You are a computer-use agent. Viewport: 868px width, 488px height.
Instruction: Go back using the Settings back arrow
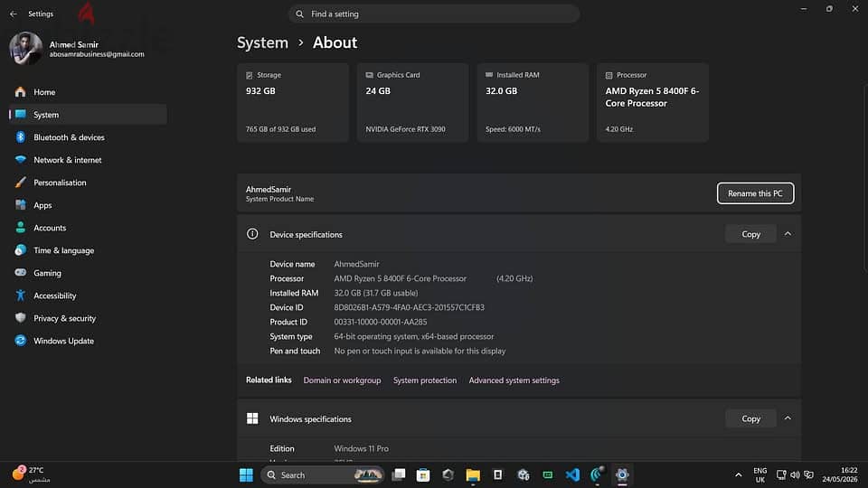point(14,14)
